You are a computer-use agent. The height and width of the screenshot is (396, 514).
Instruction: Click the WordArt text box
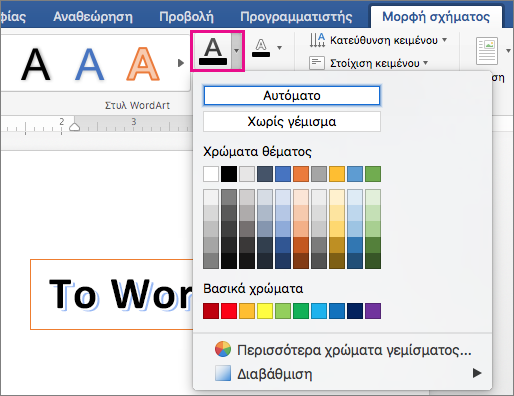coord(112,294)
